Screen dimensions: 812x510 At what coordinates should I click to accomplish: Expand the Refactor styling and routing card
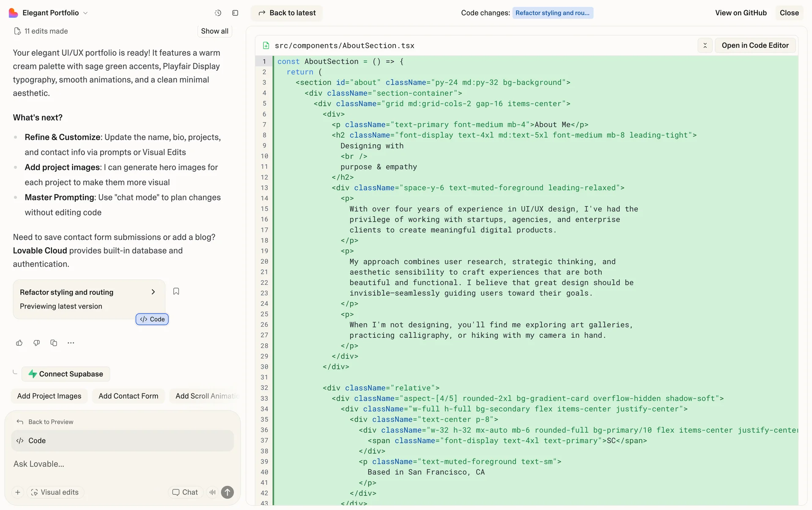click(x=153, y=292)
